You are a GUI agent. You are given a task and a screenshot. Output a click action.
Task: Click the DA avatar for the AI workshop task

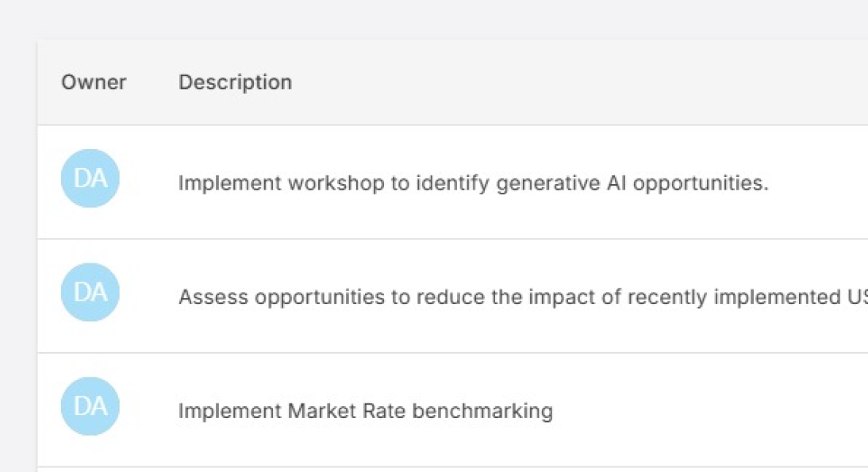(90, 178)
